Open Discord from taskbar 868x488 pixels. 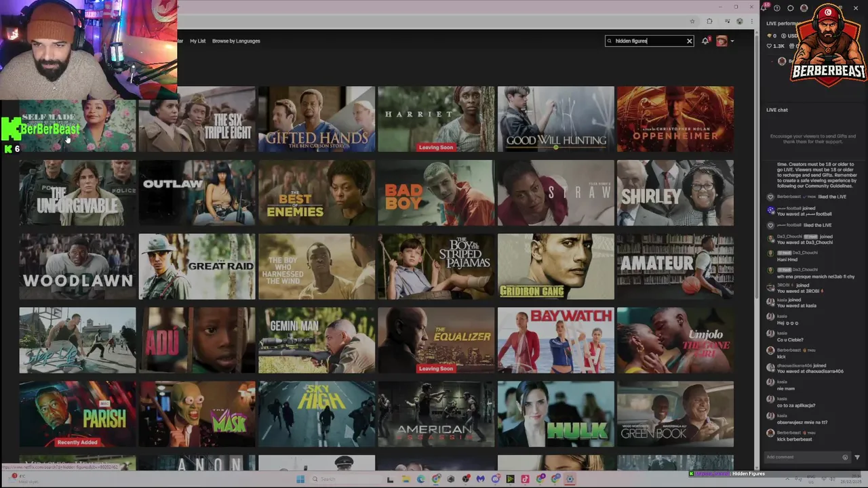(495, 479)
